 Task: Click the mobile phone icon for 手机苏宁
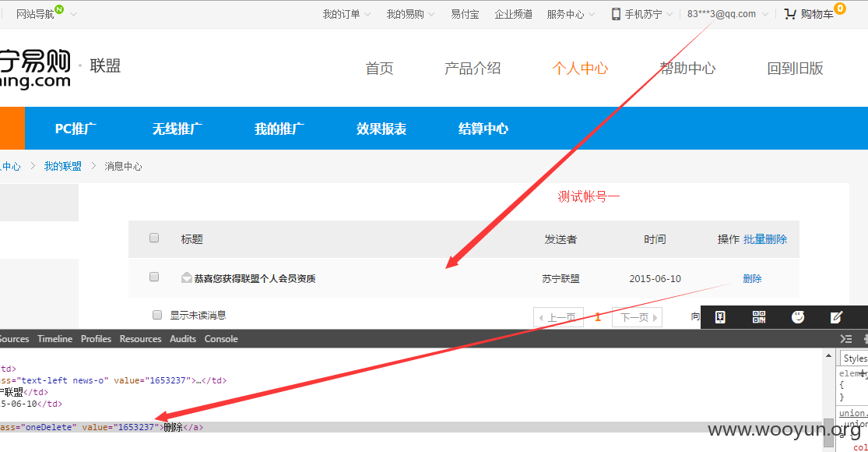click(x=616, y=14)
